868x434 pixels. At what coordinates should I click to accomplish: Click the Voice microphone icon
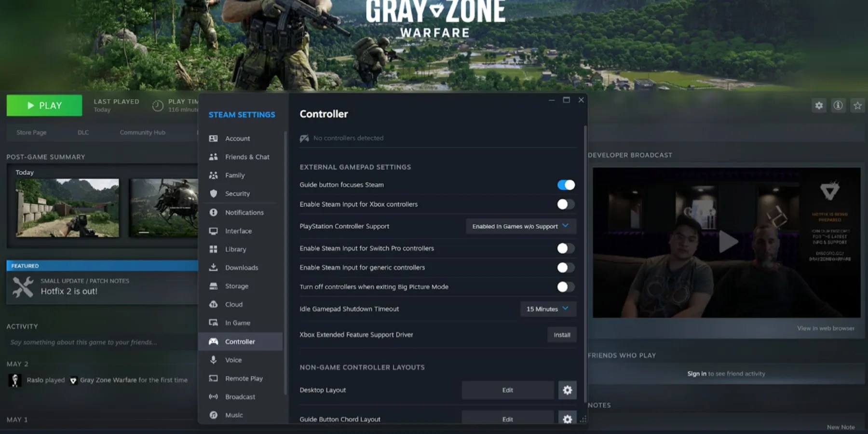click(213, 360)
